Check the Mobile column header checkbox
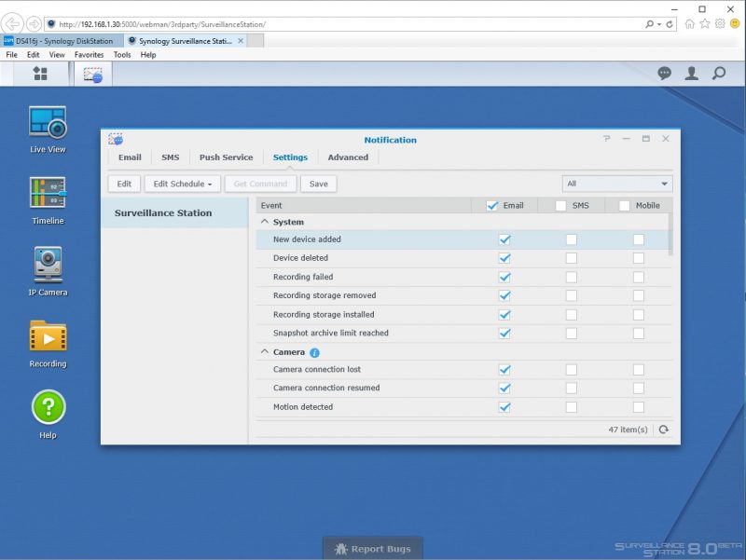Viewport: 746px width, 560px height. (625, 206)
